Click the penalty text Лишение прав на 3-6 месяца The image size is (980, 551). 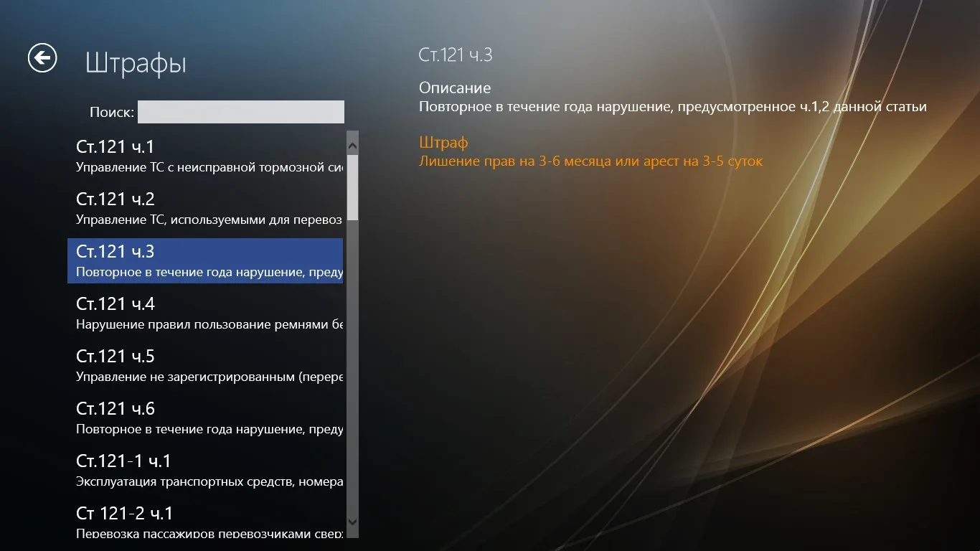[x=514, y=161]
